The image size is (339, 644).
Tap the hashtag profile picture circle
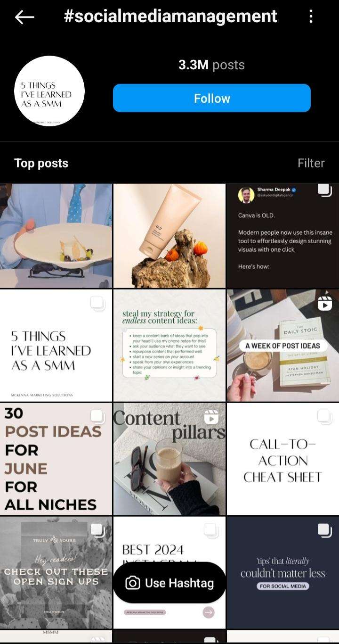(49, 91)
